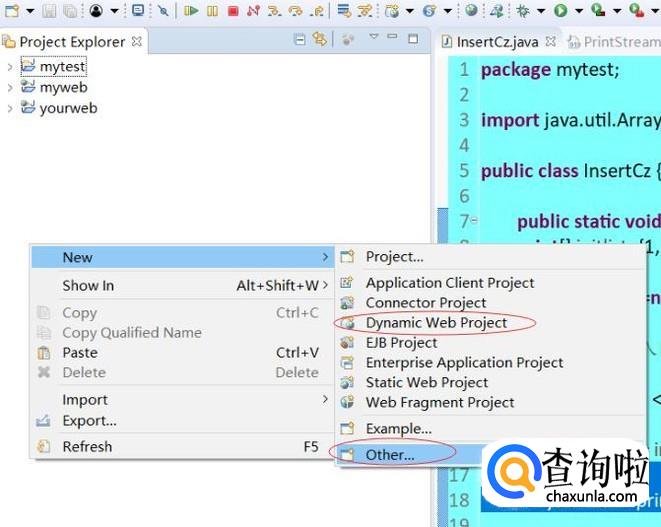Screen dimensions: 661x527
Task: Open the Run dropdown arrow
Action: pos(579,11)
